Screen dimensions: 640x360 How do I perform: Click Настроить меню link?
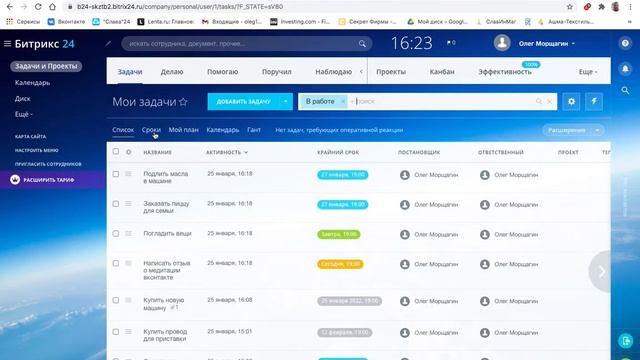coord(37,150)
